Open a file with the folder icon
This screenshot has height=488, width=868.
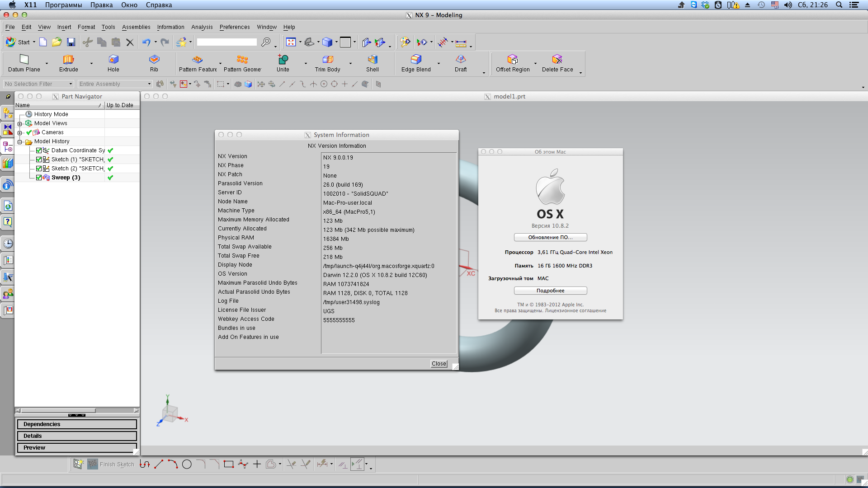[57, 42]
